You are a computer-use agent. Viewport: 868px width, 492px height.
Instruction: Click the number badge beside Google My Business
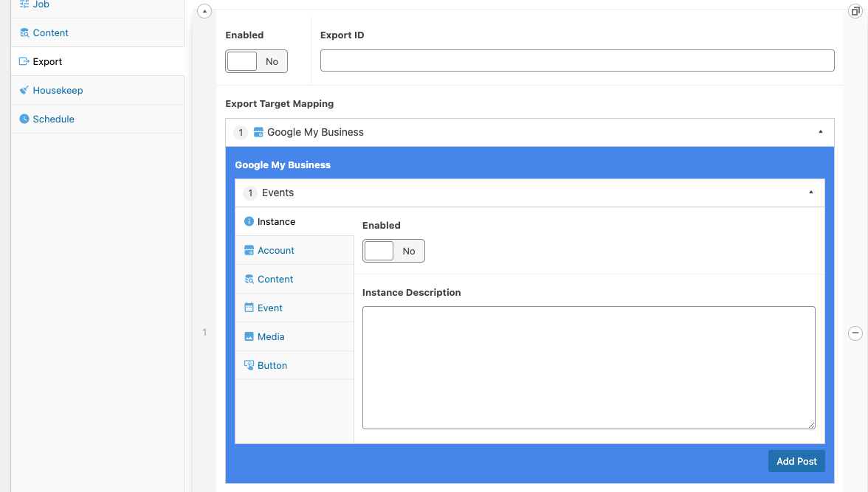(x=241, y=132)
